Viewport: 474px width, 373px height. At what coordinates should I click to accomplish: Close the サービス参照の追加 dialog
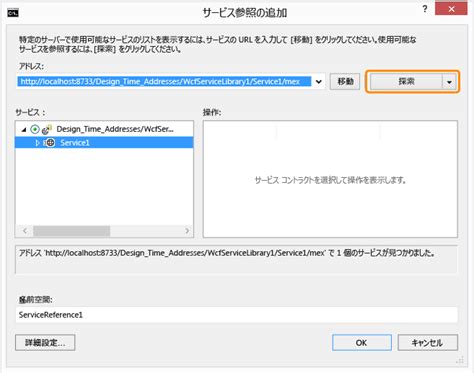pyautogui.click(x=451, y=9)
